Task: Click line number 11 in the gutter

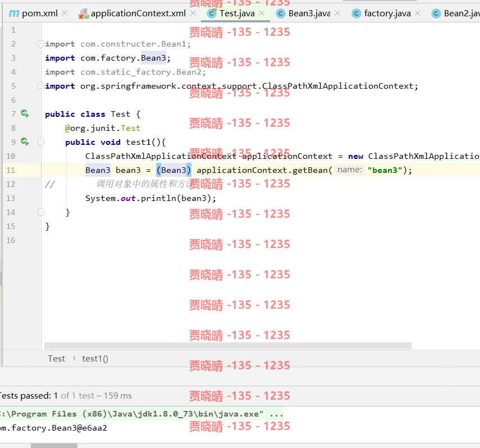Action: click(11, 170)
